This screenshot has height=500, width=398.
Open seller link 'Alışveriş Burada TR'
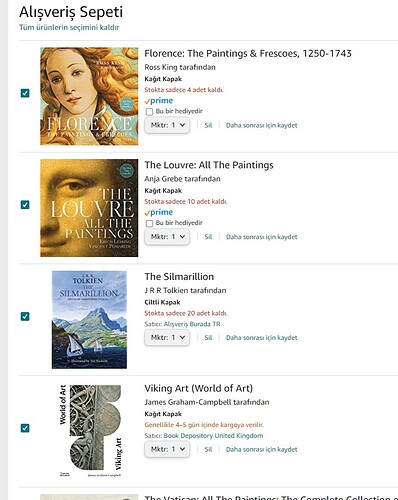[x=192, y=324]
